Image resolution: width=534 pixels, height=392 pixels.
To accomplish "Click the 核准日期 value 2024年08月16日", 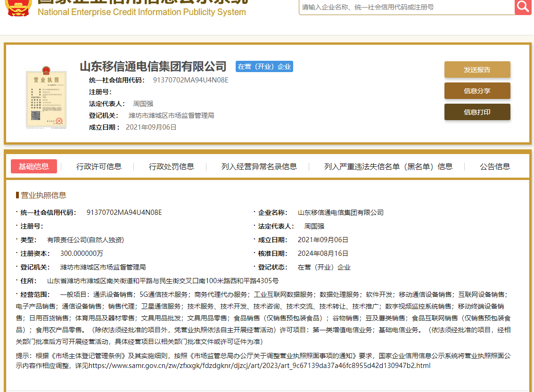I will [323, 253].
